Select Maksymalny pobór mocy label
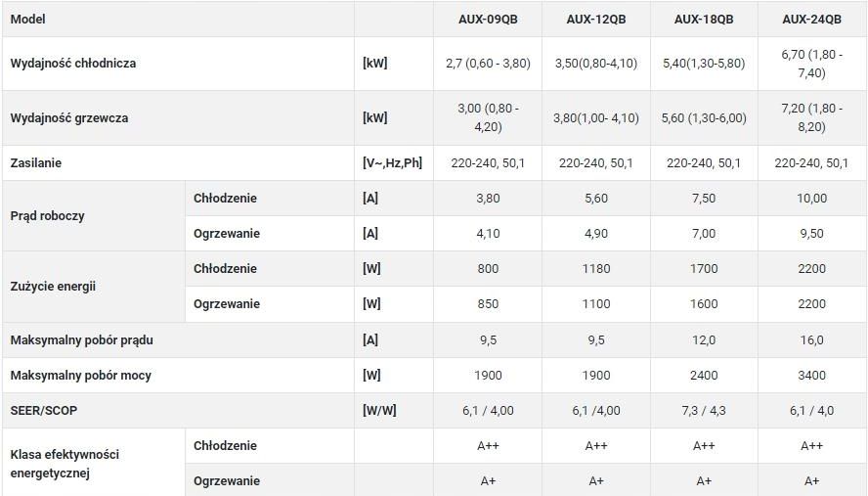This screenshot has height=496, width=868. pos(81,376)
